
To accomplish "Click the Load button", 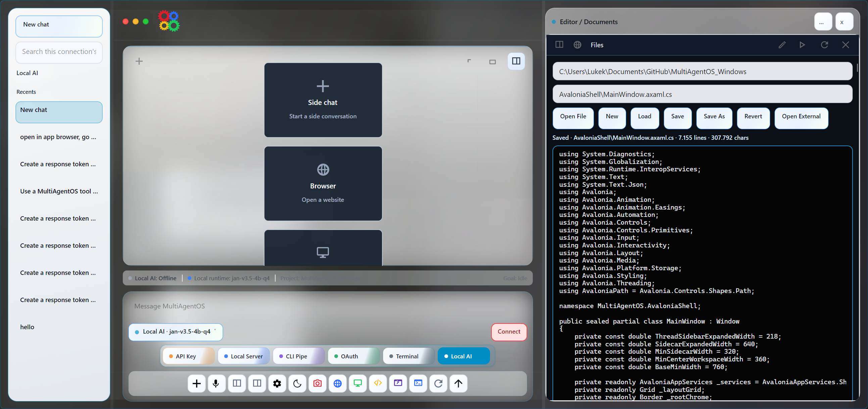I will pos(644,118).
